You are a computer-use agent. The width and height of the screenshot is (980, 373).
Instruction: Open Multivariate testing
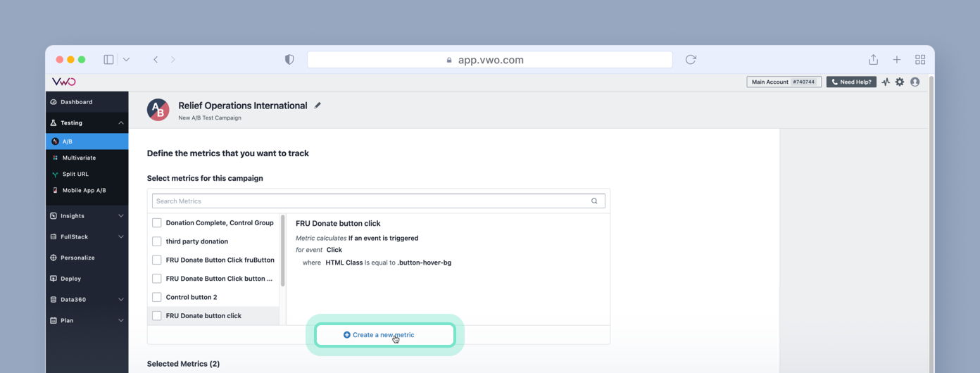(x=79, y=158)
